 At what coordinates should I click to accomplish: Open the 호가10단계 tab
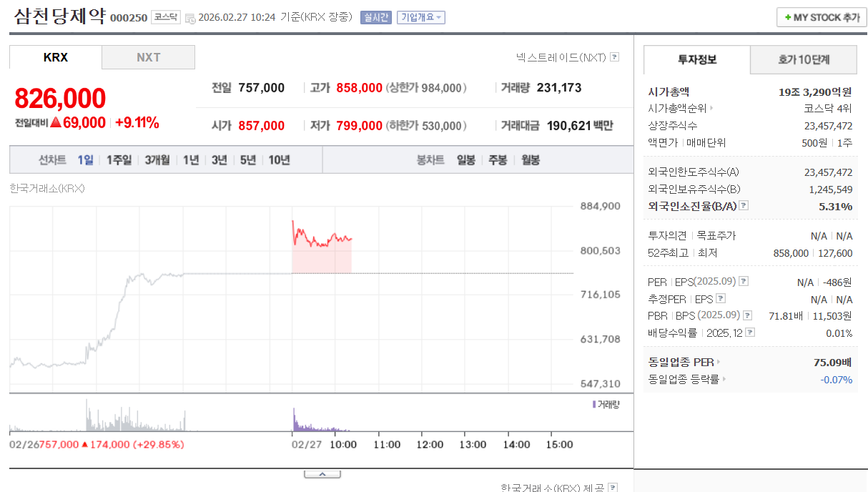804,60
